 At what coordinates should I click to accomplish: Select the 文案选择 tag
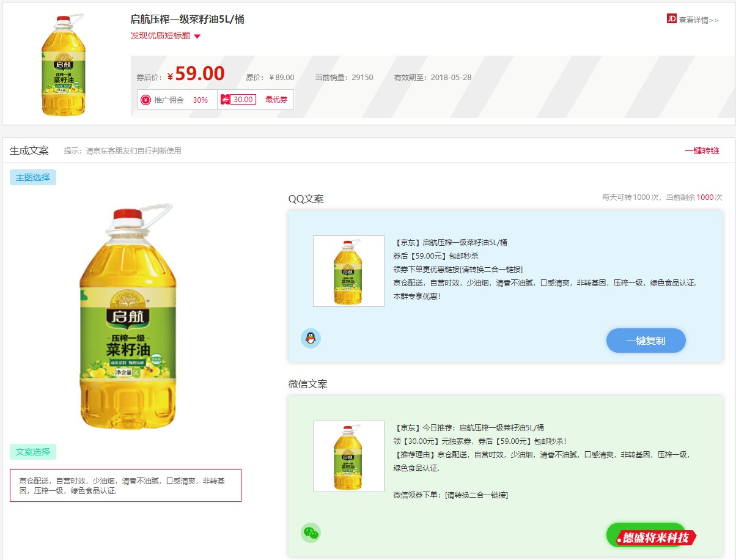(33, 452)
